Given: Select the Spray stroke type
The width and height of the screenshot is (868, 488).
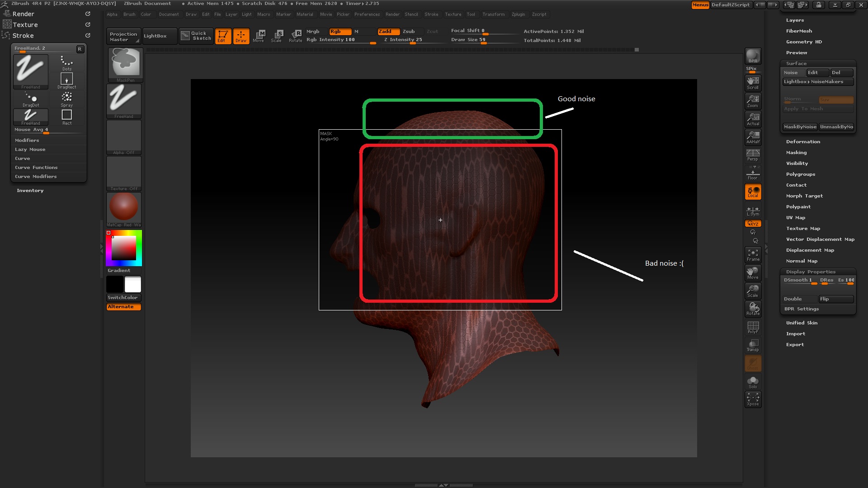Looking at the screenshot, I should point(67,99).
